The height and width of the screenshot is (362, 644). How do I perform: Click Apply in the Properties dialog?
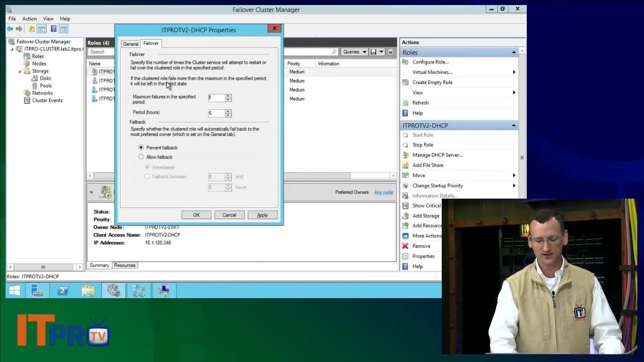pyautogui.click(x=262, y=215)
